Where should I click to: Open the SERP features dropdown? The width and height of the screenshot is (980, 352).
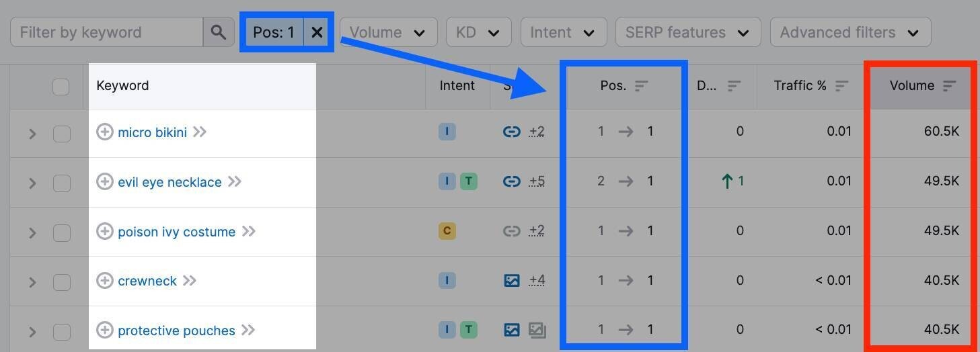[687, 32]
